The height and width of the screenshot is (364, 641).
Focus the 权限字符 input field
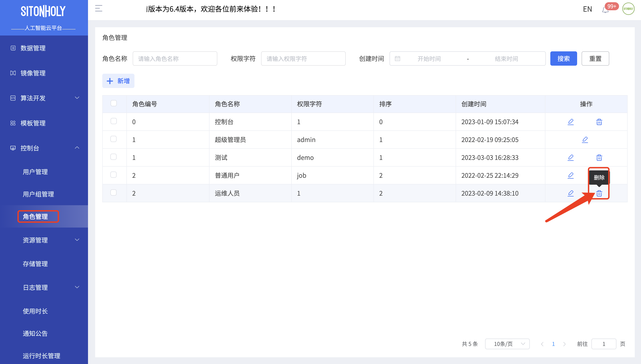[303, 59]
